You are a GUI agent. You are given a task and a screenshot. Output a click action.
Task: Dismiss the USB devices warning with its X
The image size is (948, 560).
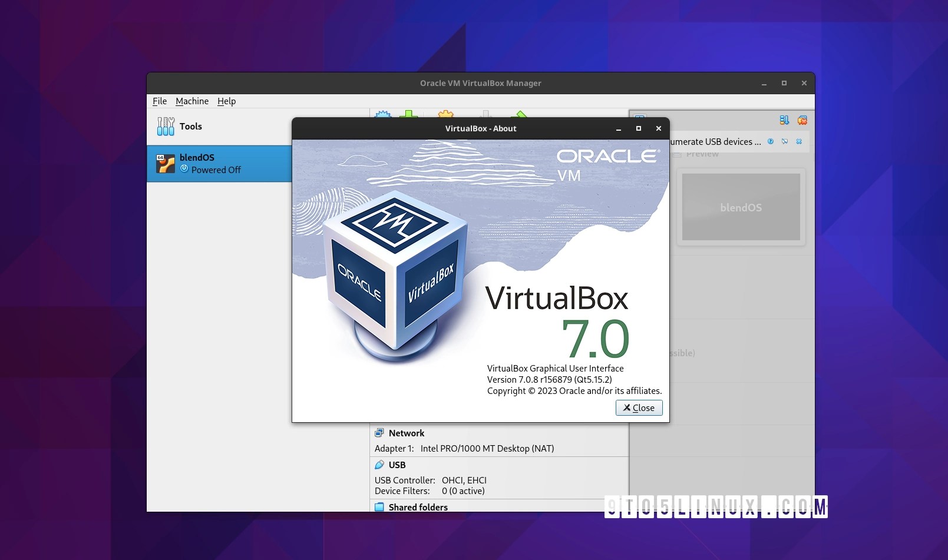(800, 141)
